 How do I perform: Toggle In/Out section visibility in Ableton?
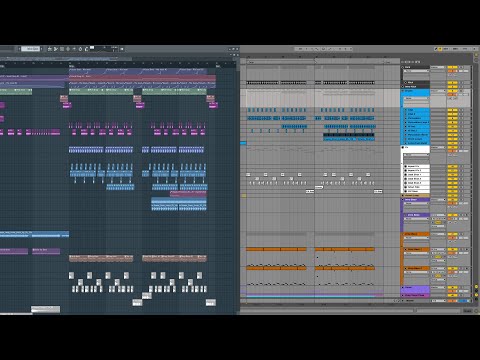[x=476, y=287]
